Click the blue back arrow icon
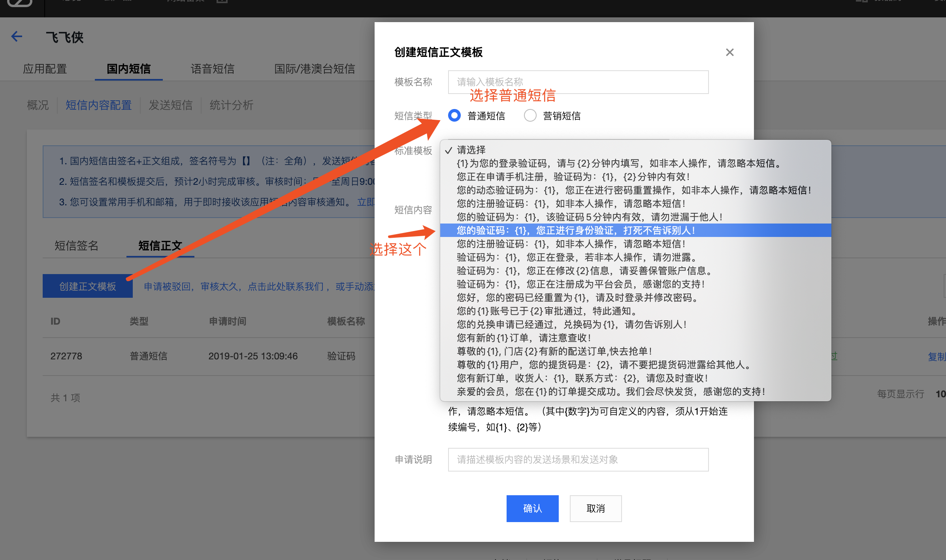946x560 pixels. (17, 37)
